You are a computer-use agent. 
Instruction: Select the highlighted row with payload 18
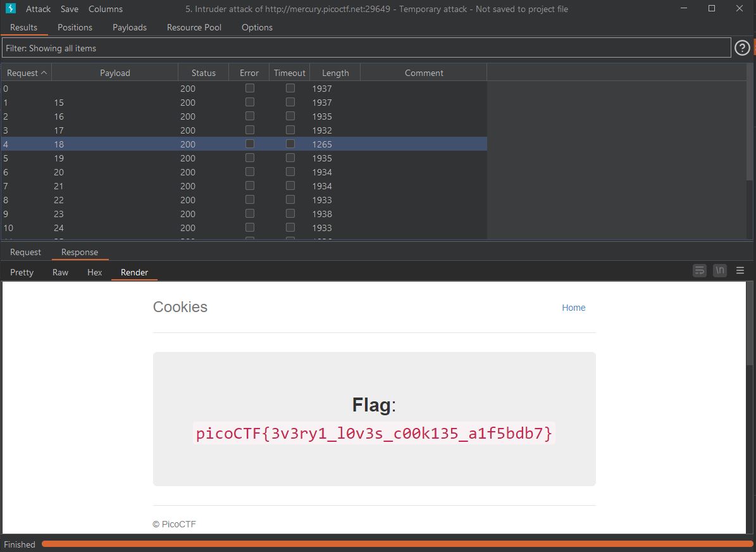click(x=244, y=144)
